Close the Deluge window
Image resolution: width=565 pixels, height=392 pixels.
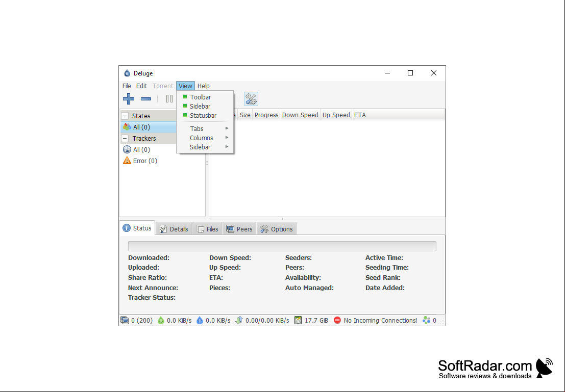434,73
